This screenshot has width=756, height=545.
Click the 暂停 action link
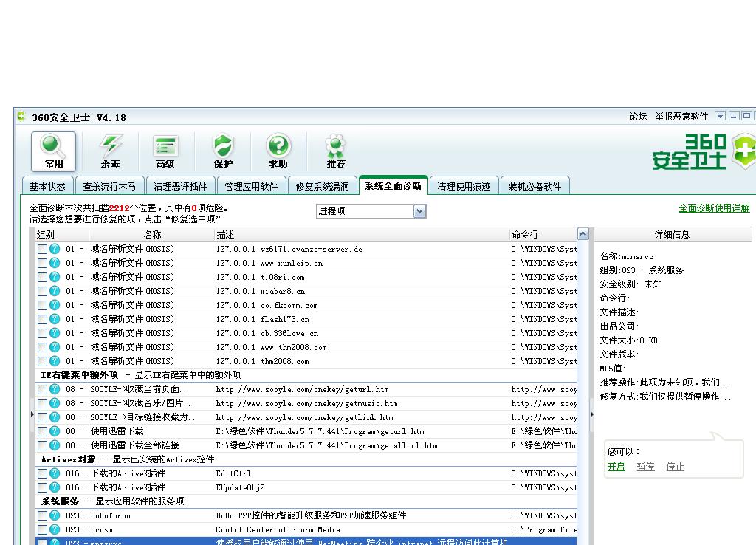point(645,467)
